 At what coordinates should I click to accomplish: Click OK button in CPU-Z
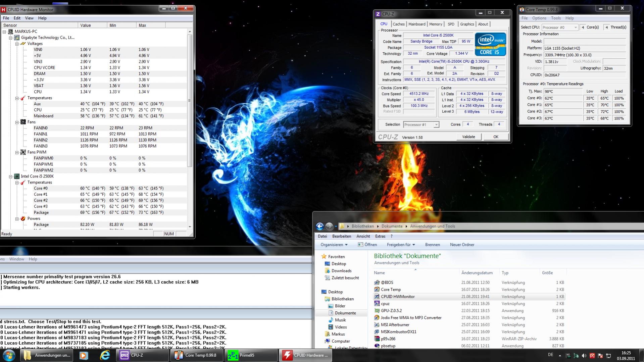tap(496, 137)
